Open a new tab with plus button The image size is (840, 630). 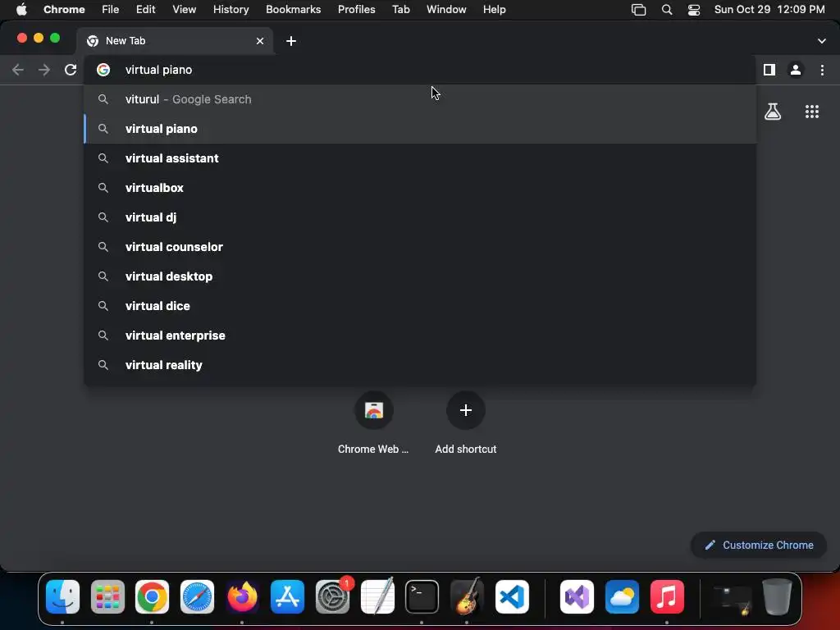coord(291,41)
